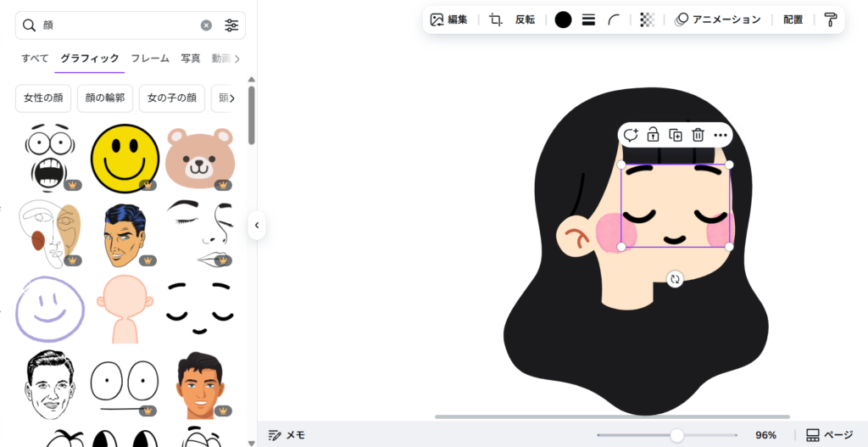Open the 96% zoom level menu
This screenshot has width=868, height=447.
(766, 435)
